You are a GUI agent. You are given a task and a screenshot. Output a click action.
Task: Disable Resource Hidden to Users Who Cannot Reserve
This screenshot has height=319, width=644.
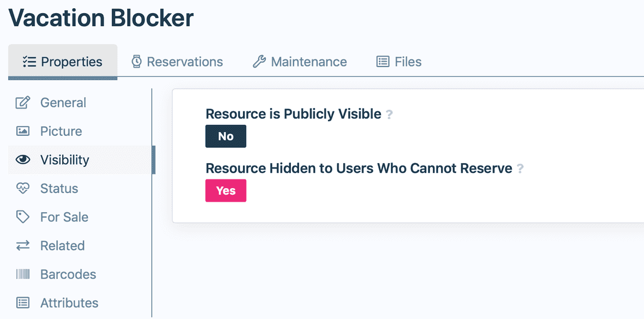[225, 190]
